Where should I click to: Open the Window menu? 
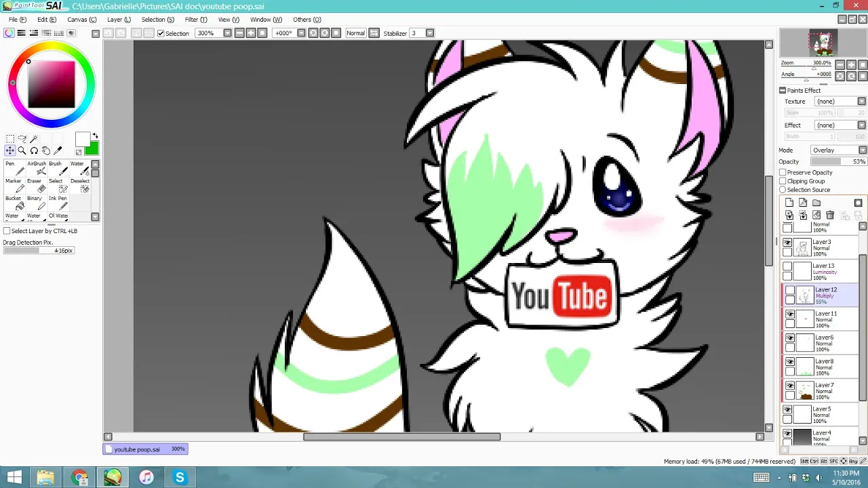[266, 20]
